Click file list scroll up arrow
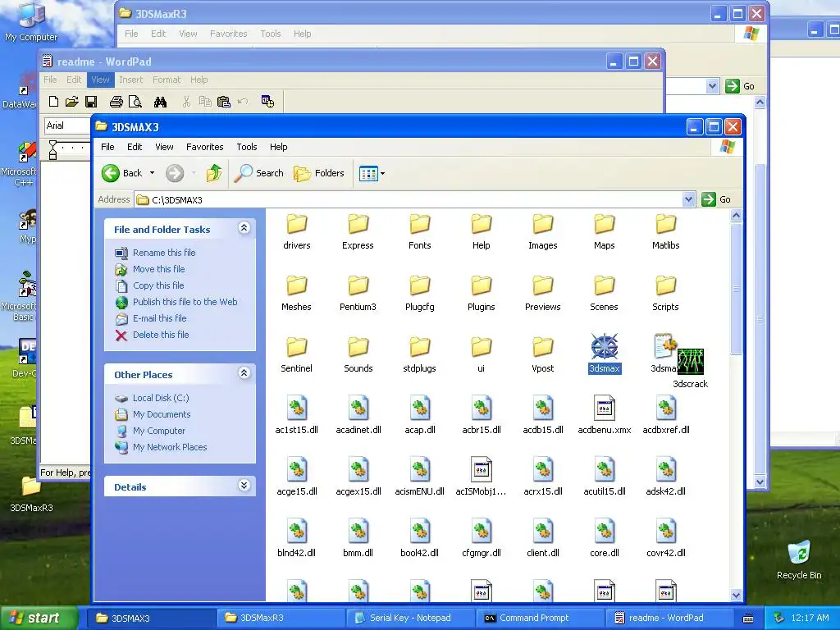The width and height of the screenshot is (840, 630). (x=736, y=216)
